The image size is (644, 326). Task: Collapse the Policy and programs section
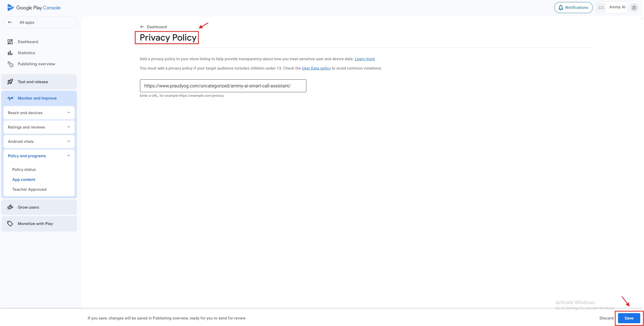(x=39, y=156)
